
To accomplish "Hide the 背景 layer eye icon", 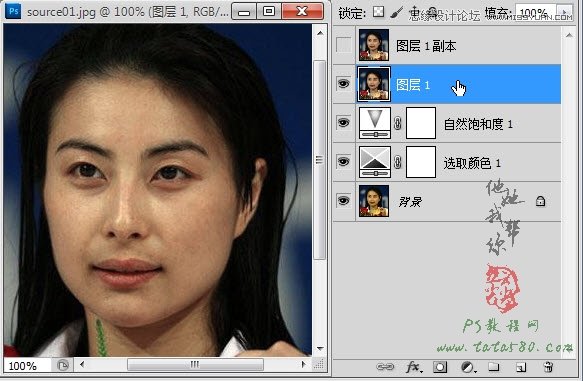I will pyautogui.click(x=343, y=201).
